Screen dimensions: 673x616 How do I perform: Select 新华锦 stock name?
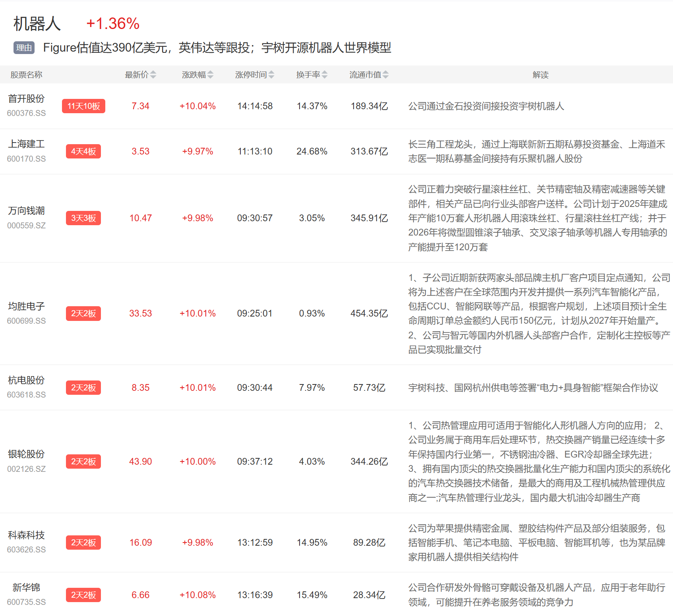coord(26,588)
